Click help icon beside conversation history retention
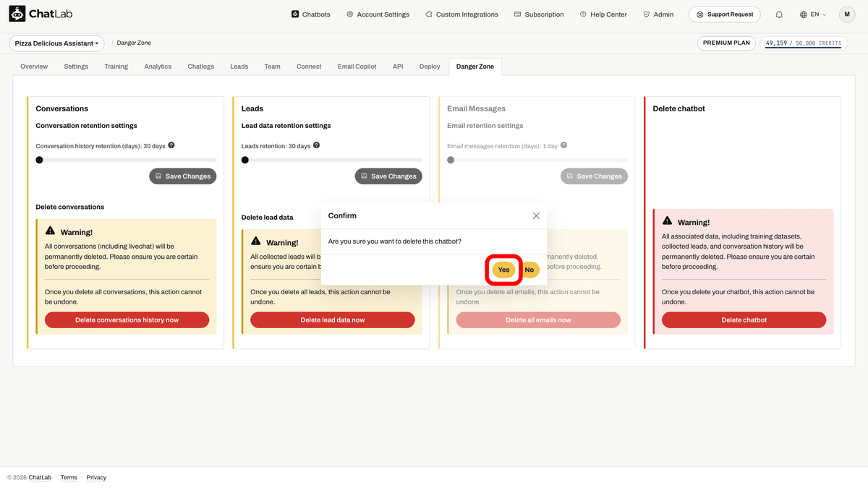The width and height of the screenshot is (868, 488). pos(171,145)
